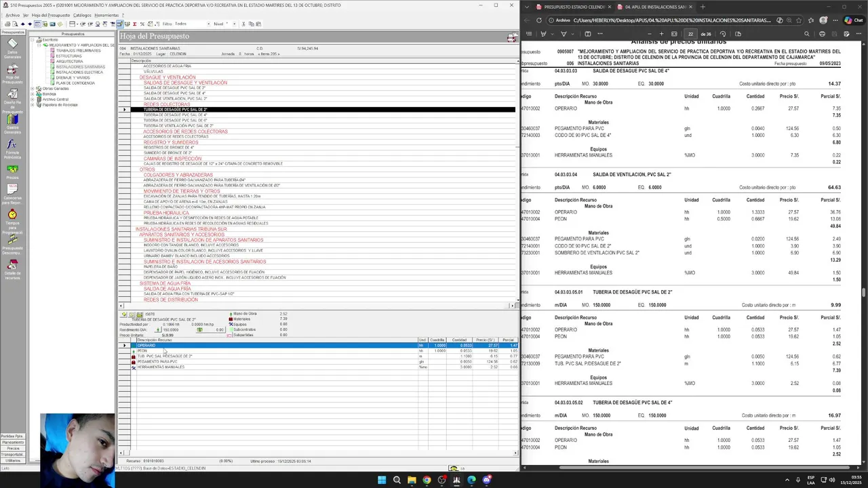Click the paste icon in S10 toolbar

pyautogui.click(x=258, y=24)
